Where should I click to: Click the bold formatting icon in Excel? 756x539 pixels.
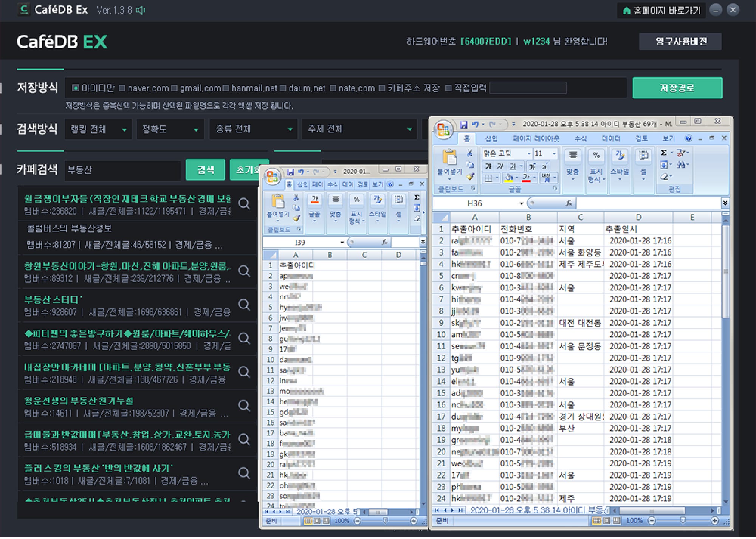(x=485, y=165)
